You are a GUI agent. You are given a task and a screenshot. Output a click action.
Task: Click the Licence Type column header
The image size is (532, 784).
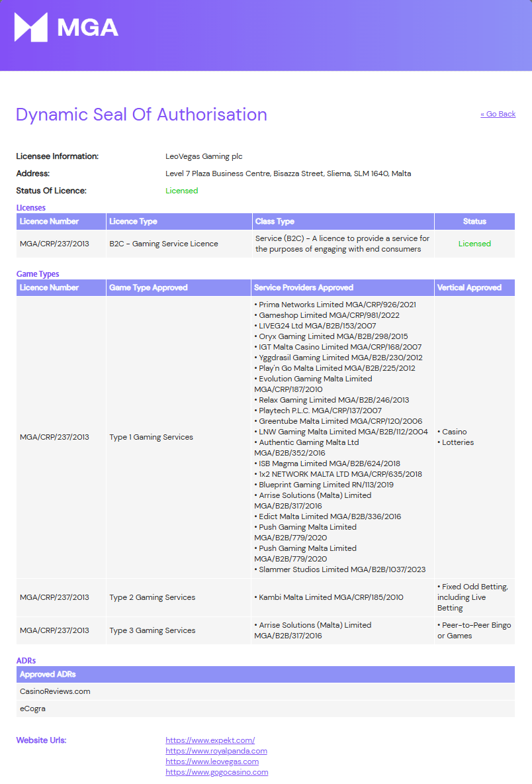coord(179,222)
